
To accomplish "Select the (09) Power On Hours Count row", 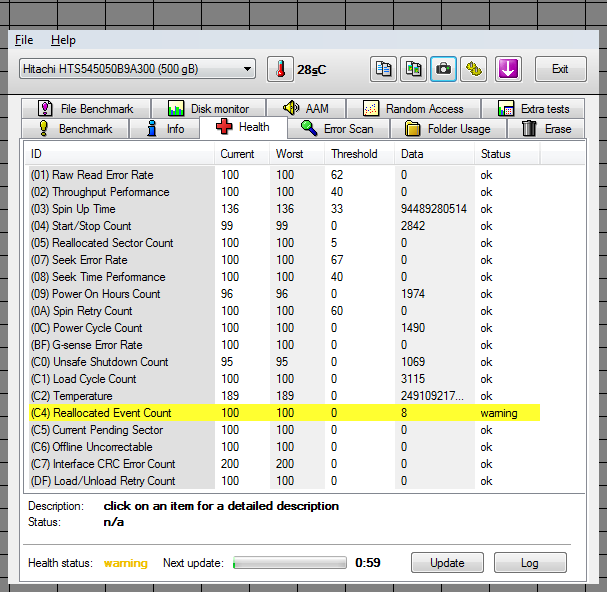I will [x=285, y=294].
